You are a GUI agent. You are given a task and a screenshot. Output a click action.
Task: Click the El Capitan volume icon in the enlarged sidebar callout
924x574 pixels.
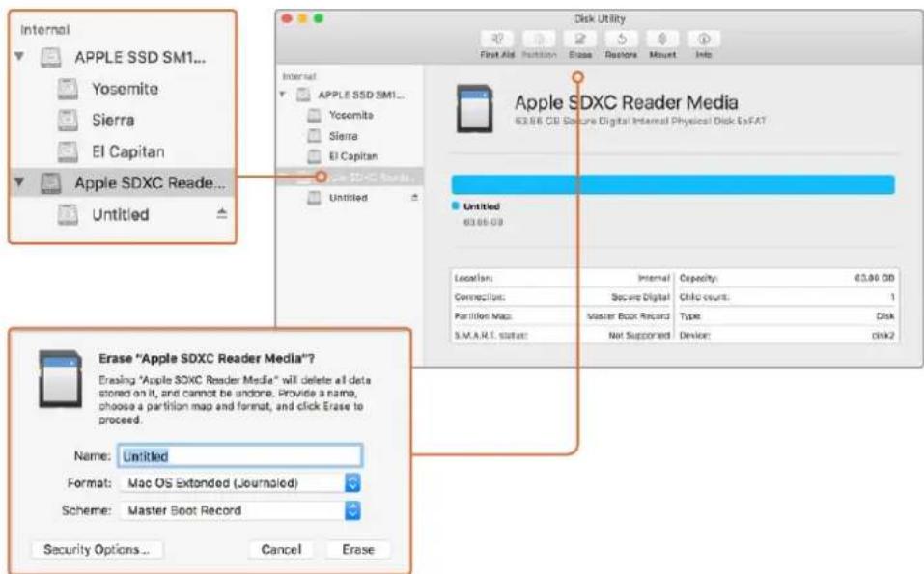68,151
